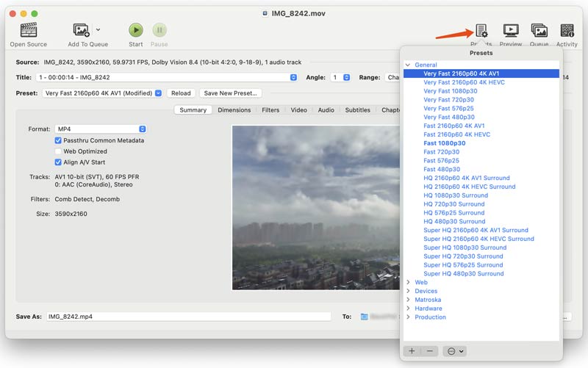Image resolution: width=588 pixels, height=368 pixels.
Task: Select the Fast 1080p30 preset
Action: coord(445,143)
